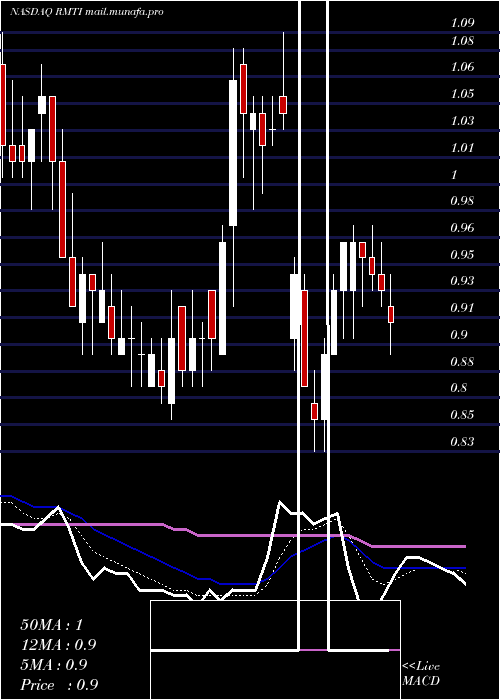Click the 0.83 price axis label
500x700 pixels.
pyautogui.click(x=462, y=442)
